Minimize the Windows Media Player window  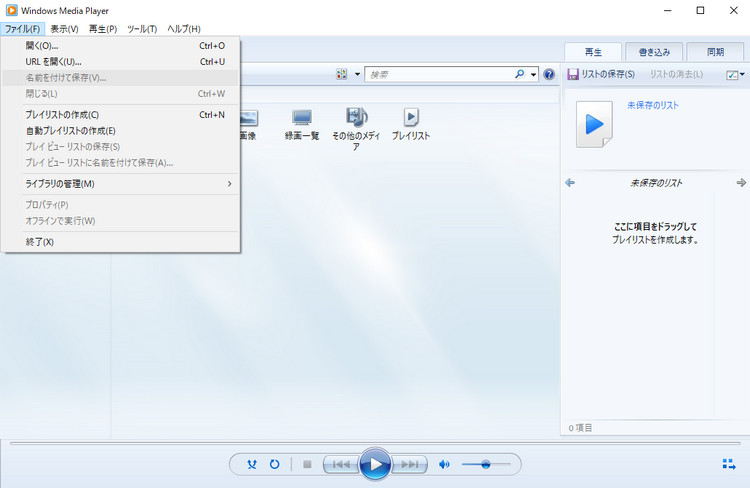point(668,11)
